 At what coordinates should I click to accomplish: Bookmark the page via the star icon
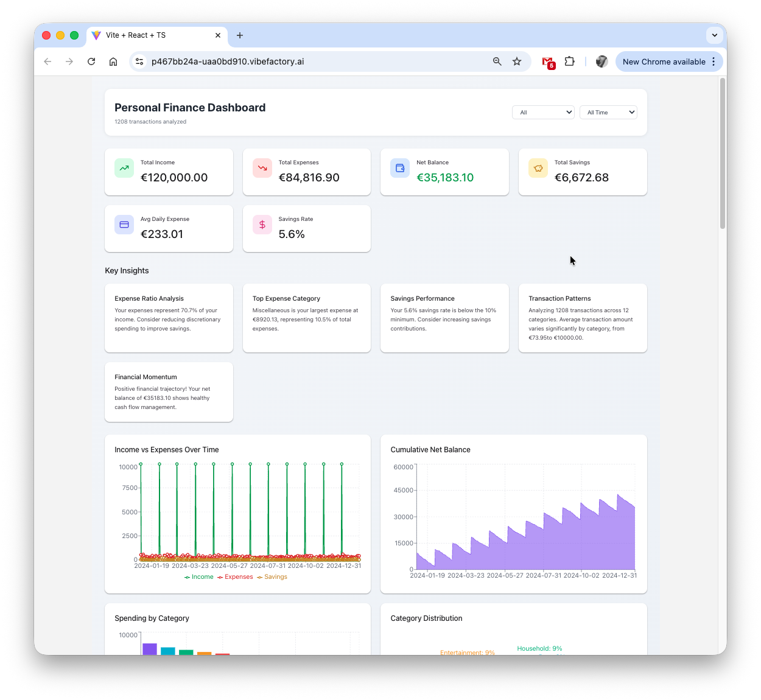(x=517, y=61)
